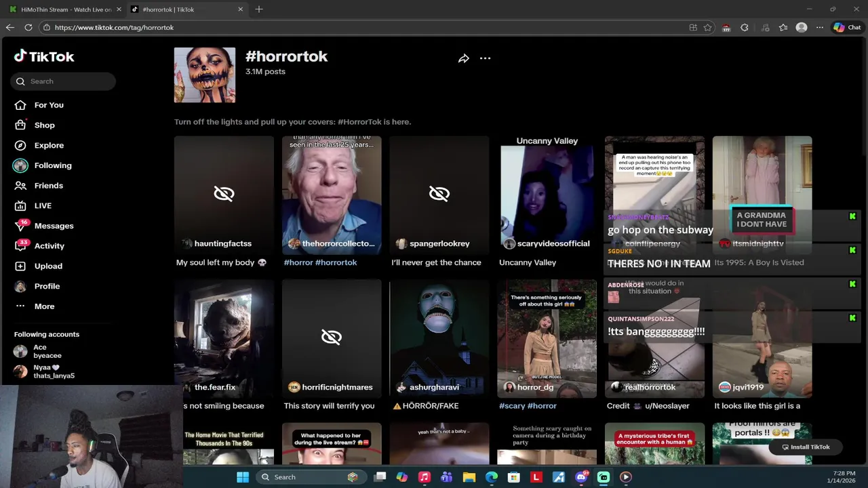Open browser settings and more menu
Viewport: 868px width, 488px height.
820,27
